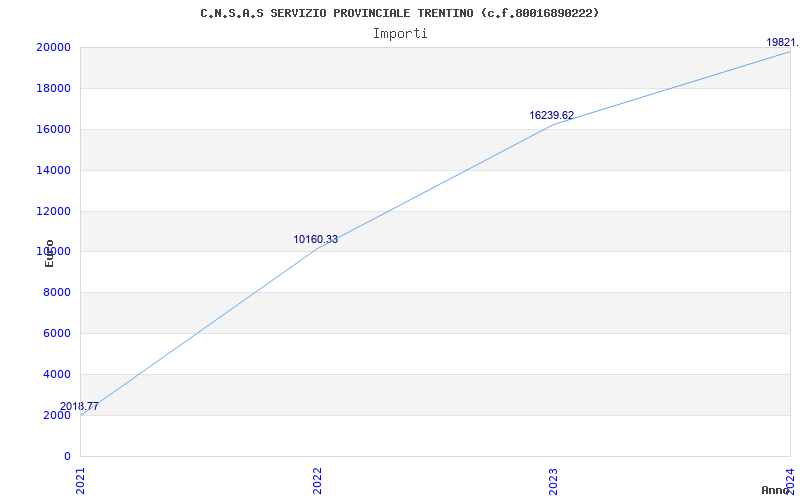800x500 pixels.
Task: Select the 14000 y-axis label
Action: (53, 170)
